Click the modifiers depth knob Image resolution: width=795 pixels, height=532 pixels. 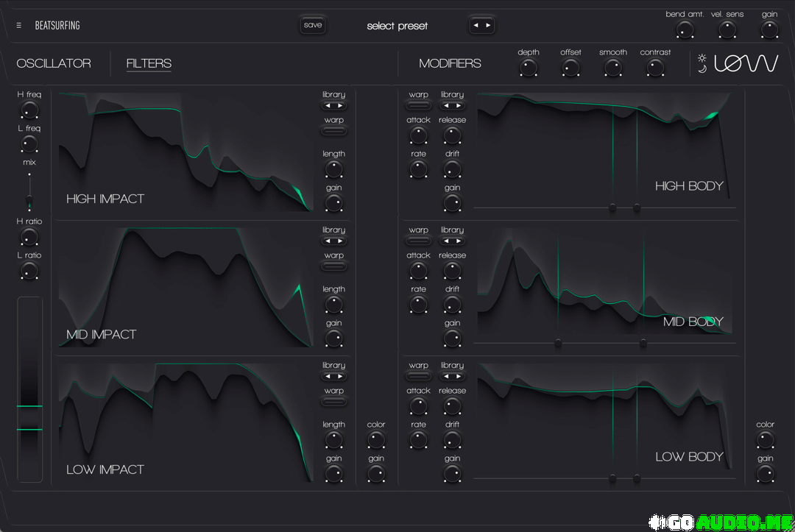(528, 68)
